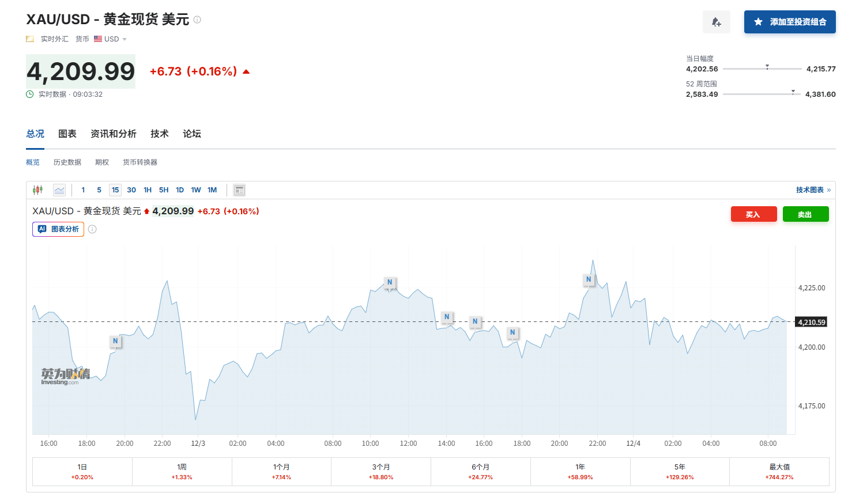Toggle the news display icon in chart toolbar
Screen dimensions: 848x504
coord(239,190)
